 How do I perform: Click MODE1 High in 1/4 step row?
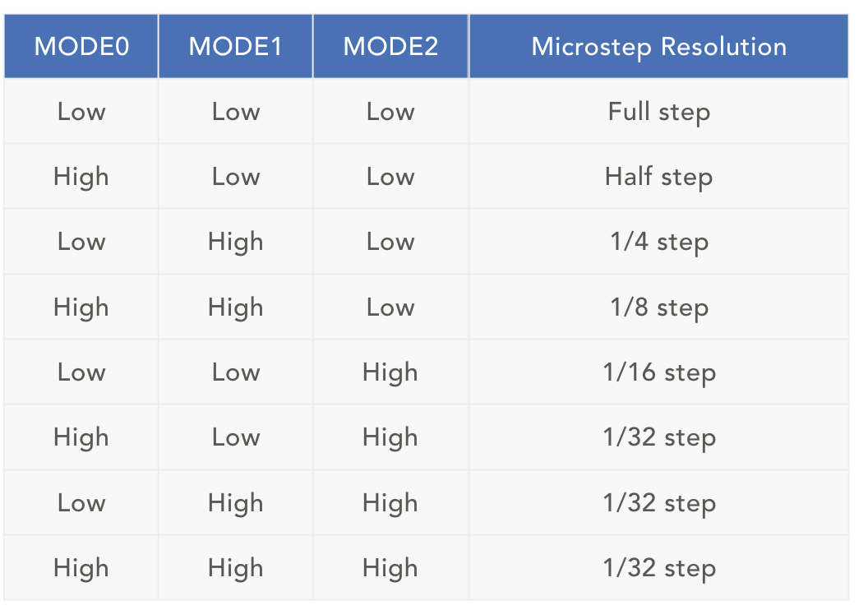(x=236, y=242)
